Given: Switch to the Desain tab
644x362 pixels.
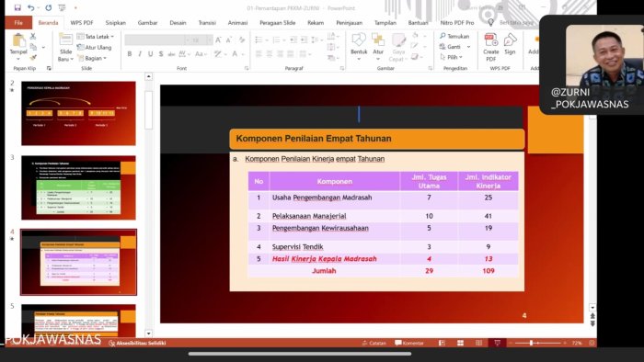Looking at the screenshot, I should click(178, 23).
